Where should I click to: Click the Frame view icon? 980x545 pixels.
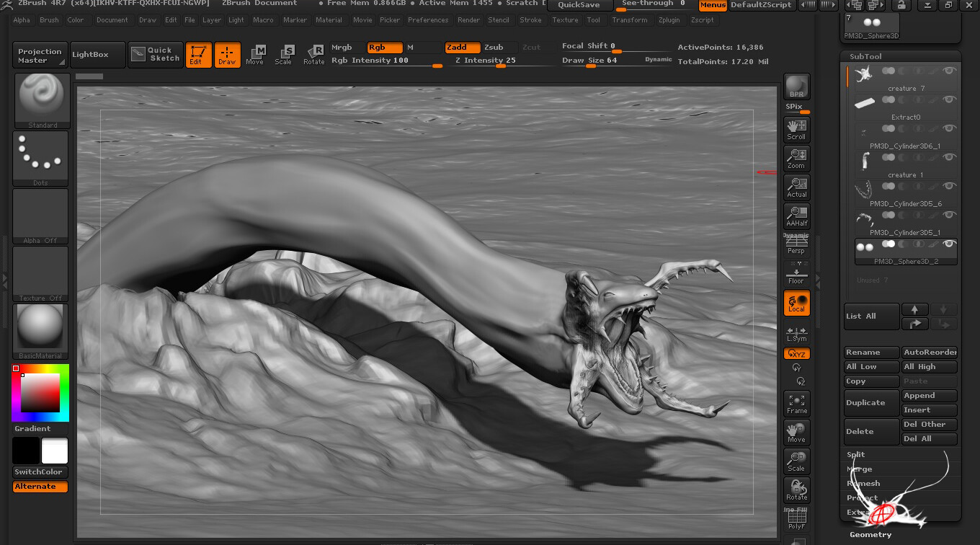(796, 404)
